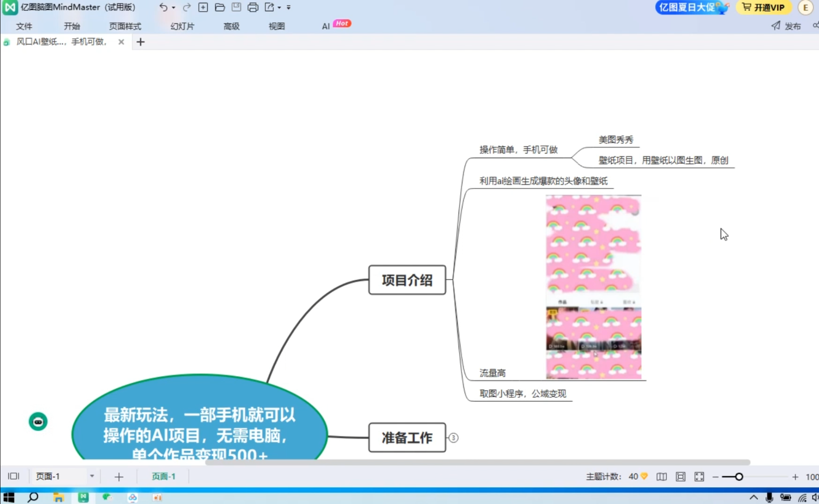Click the Export icon in top toolbar

(x=270, y=7)
